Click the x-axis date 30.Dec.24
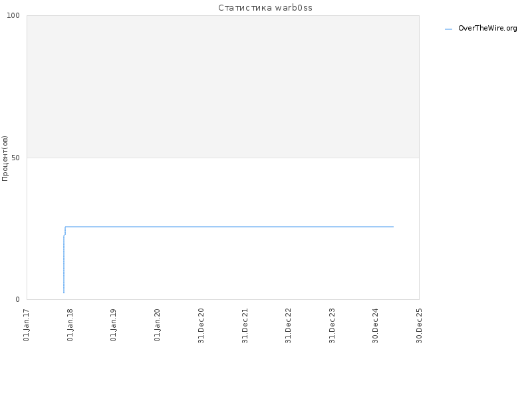The height and width of the screenshot is (399, 532). coord(375,326)
